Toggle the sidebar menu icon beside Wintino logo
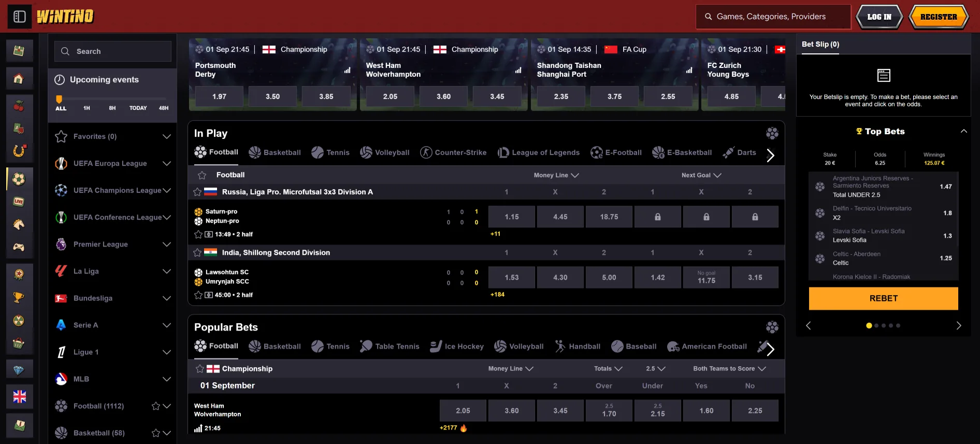The width and height of the screenshot is (980, 444). 20,17
